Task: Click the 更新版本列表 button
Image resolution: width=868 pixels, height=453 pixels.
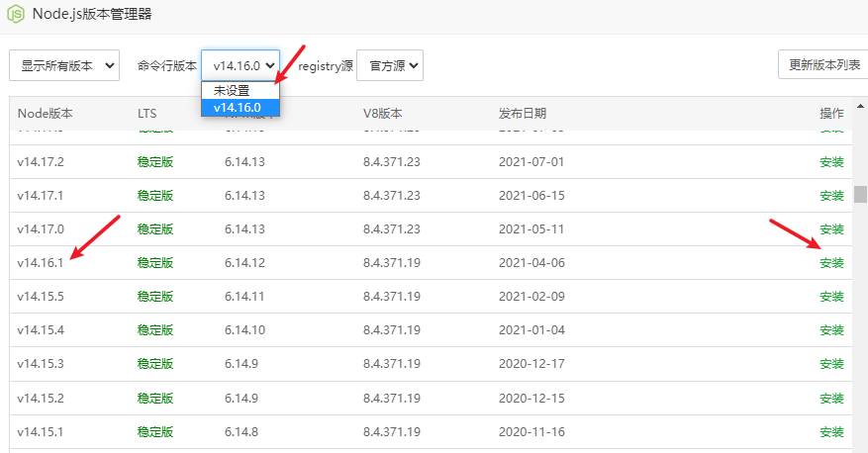Action: pos(823,64)
